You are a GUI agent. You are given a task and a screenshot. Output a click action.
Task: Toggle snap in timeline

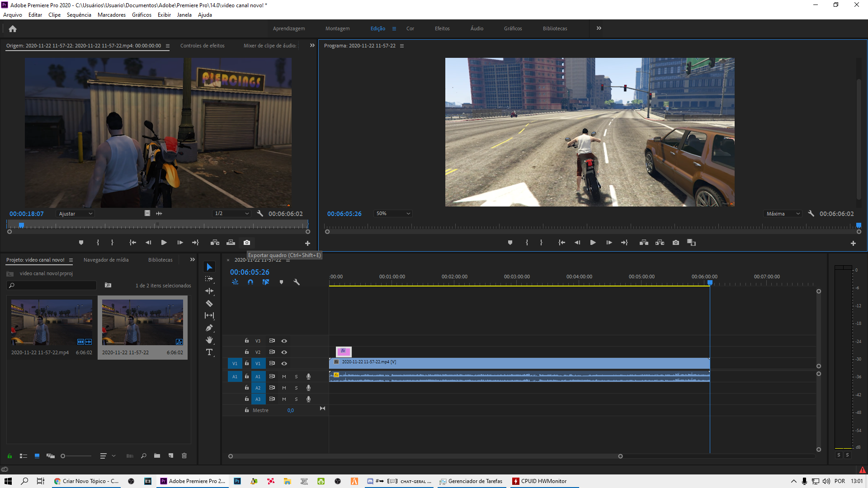[250, 282]
